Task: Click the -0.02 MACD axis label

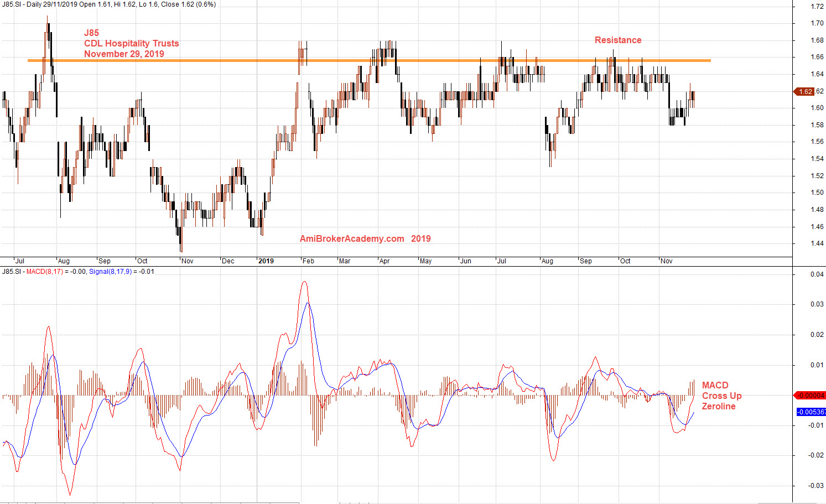Action: [815, 455]
